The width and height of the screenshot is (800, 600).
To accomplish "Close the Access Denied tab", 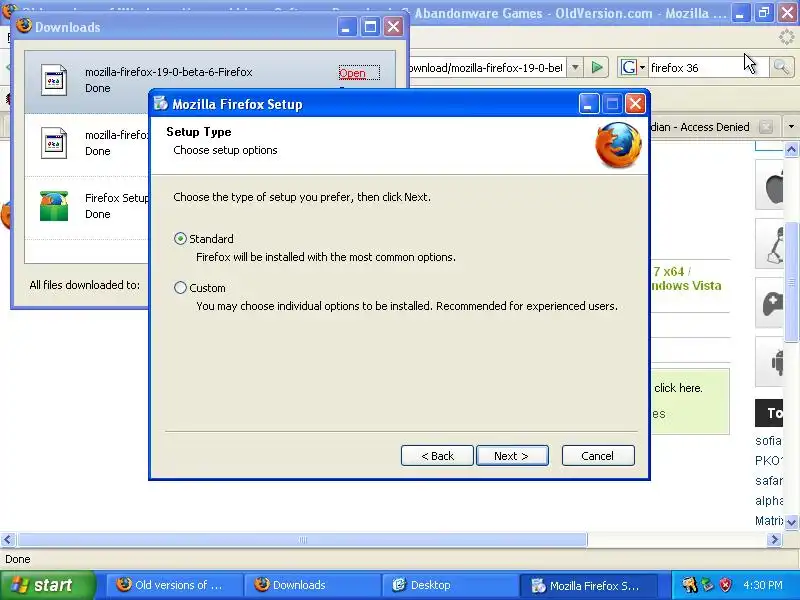I will point(766,127).
